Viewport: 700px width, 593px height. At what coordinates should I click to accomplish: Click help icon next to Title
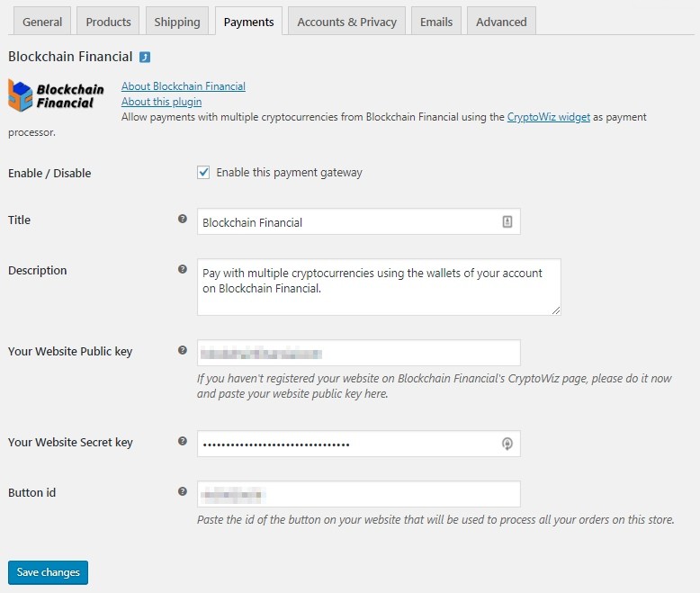(183, 219)
